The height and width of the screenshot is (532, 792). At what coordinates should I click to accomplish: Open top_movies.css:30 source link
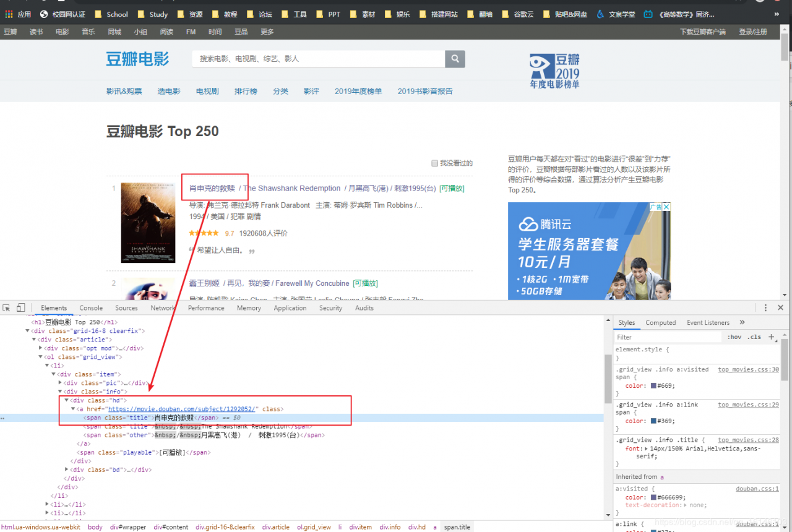pos(748,369)
